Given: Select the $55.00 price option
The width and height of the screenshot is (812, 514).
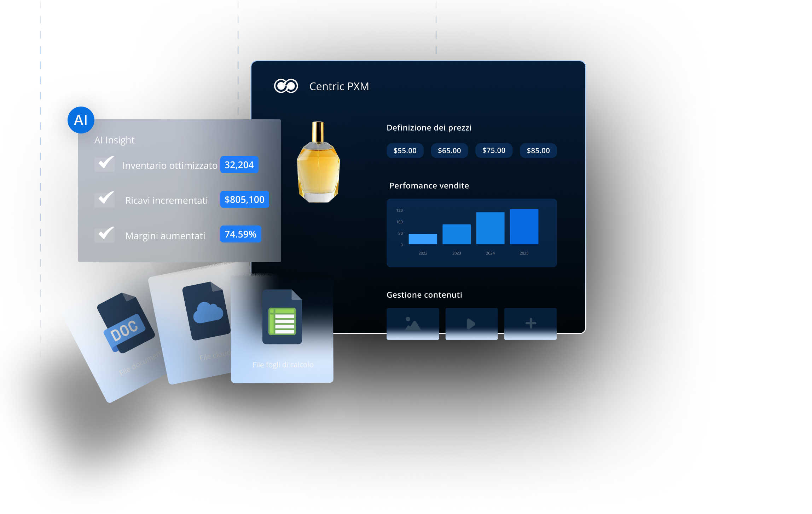Looking at the screenshot, I should coord(405,150).
